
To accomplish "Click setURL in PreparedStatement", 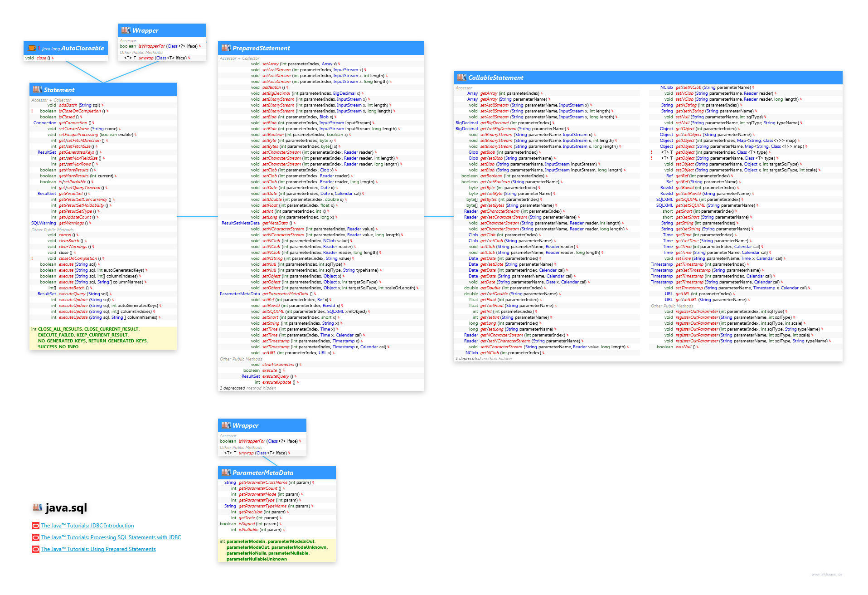I will (x=269, y=353).
